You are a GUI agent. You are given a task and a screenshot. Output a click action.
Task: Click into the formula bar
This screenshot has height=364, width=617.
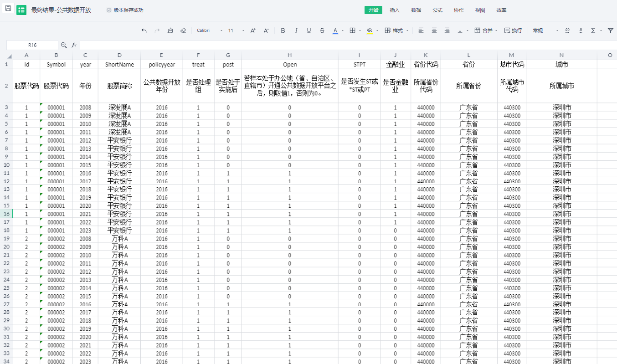(348, 45)
